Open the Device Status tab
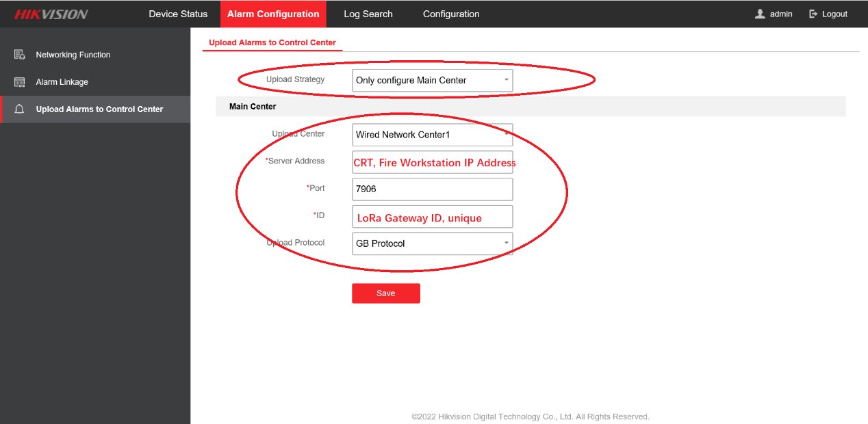Screen dimensions: 868x424 tap(178, 14)
